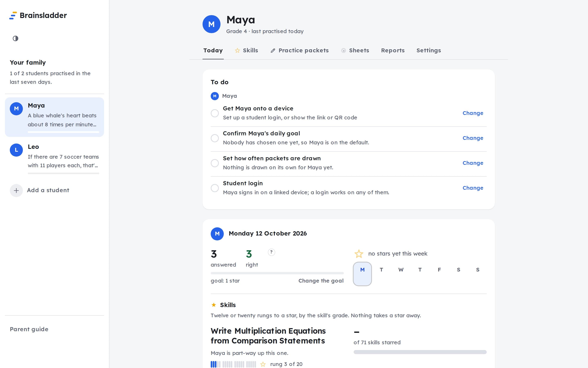Click Leo's avatar in the sidebar
Viewport: 588px width, 368px height.
[16, 150]
